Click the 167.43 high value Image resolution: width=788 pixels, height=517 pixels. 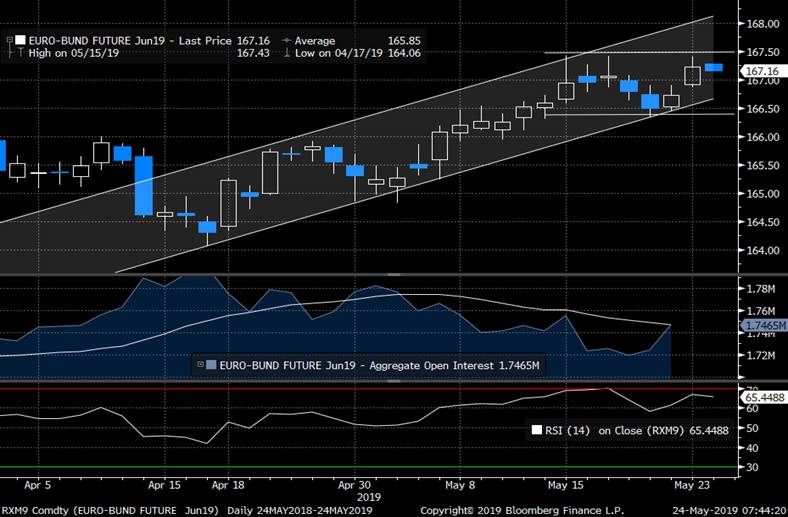(x=253, y=53)
